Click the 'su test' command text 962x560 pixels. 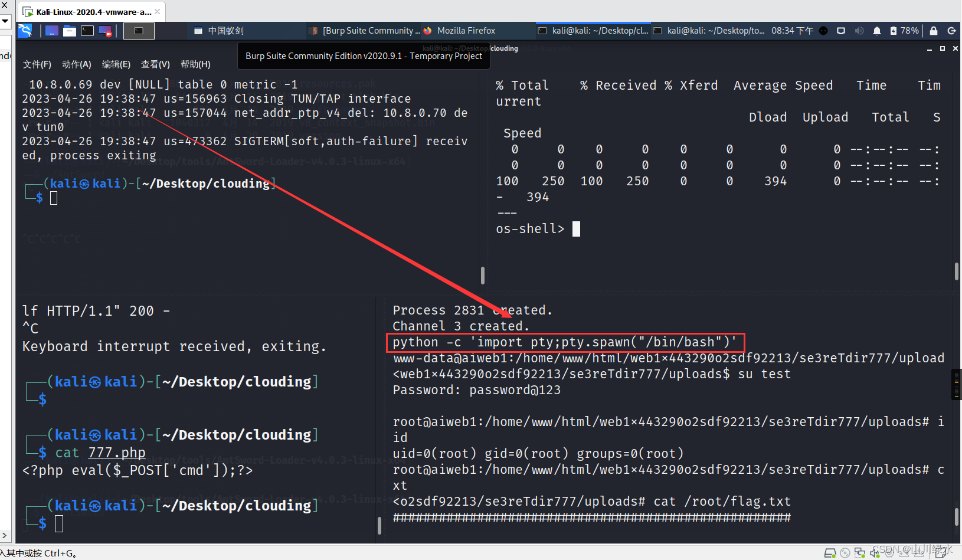764,374
